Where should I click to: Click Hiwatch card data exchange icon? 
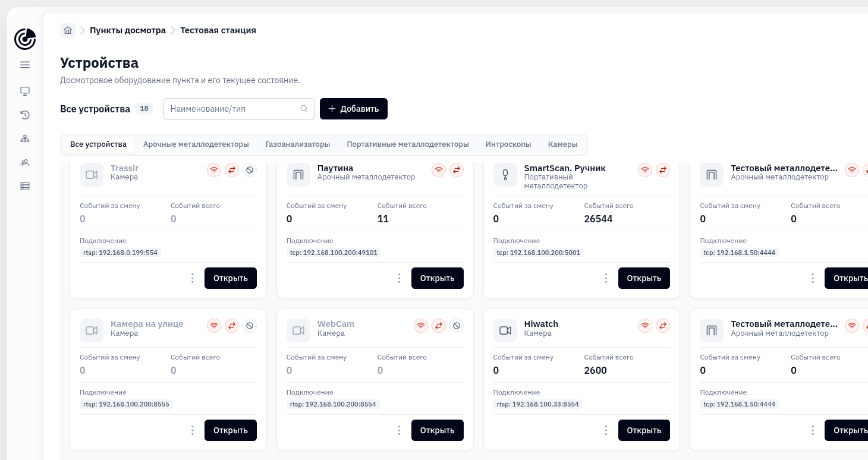663,326
